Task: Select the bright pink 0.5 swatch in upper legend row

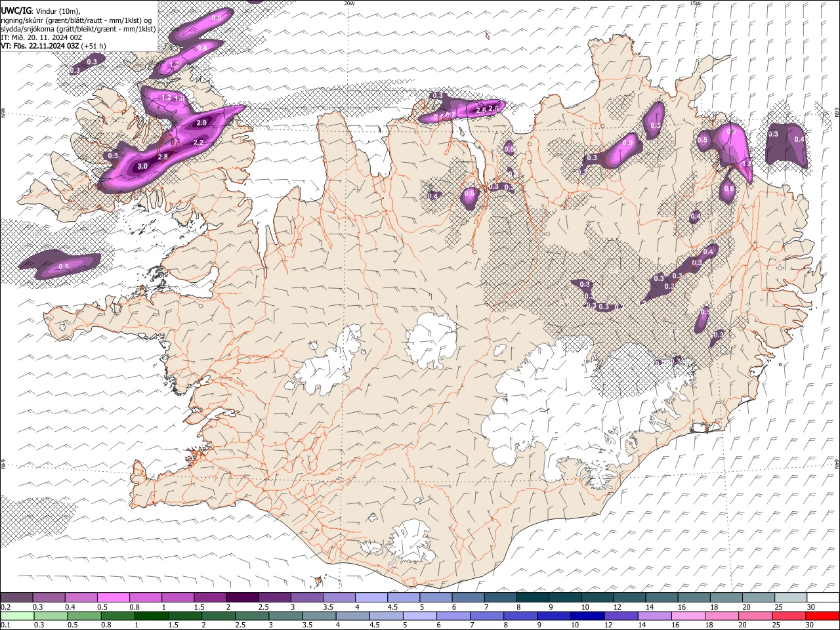Action: click(113, 597)
